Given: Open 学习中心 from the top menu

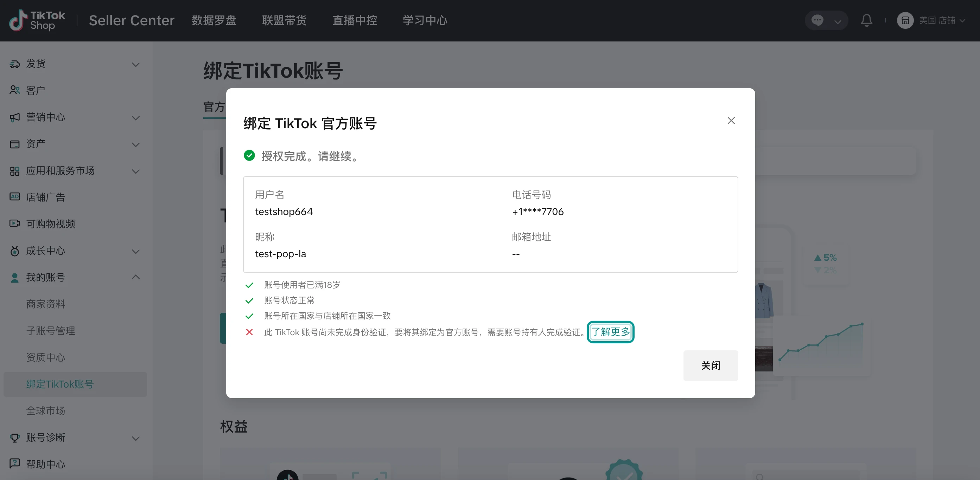Looking at the screenshot, I should coord(425,20).
